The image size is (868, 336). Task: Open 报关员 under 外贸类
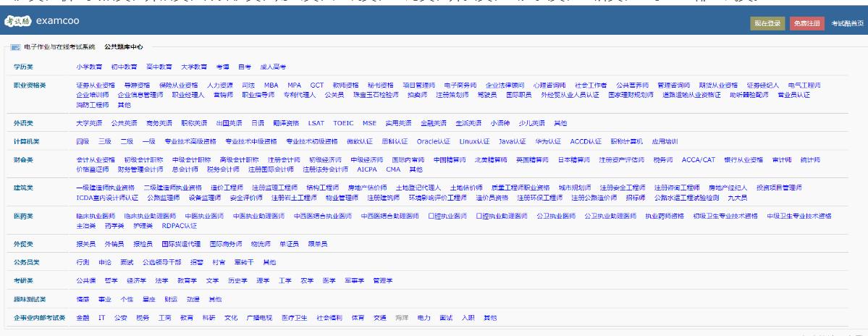[x=86, y=244]
